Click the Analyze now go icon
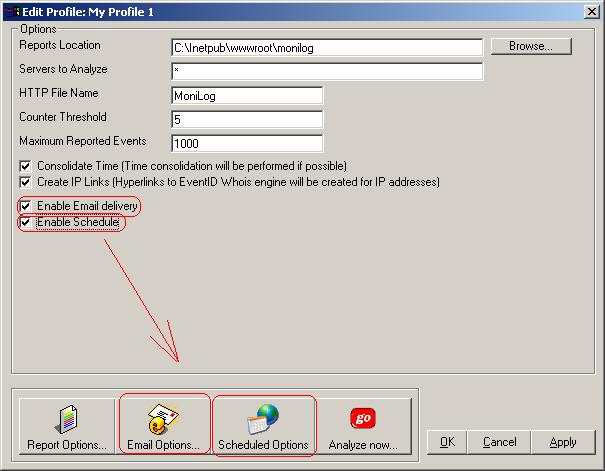The width and height of the screenshot is (605, 471). [363, 427]
